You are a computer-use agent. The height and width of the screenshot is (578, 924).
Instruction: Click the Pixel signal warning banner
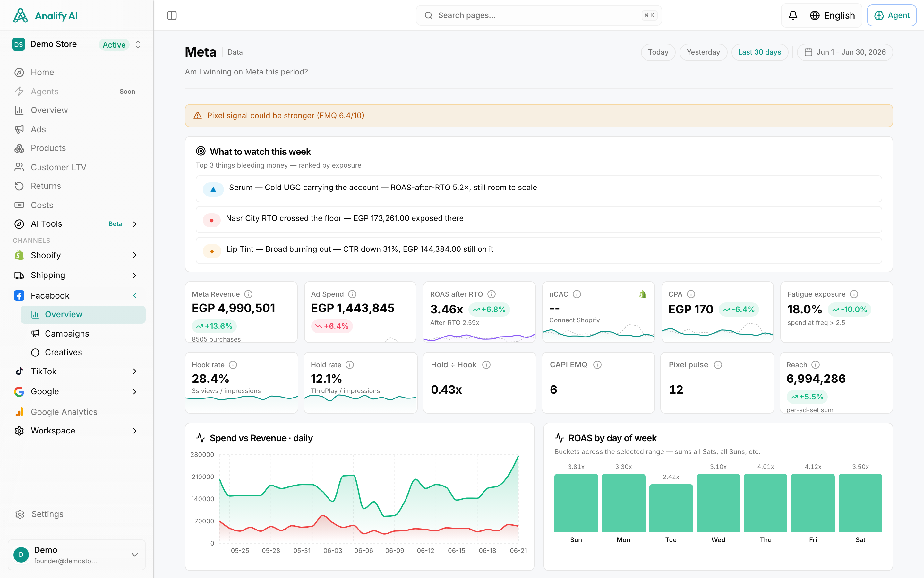(539, 116)
